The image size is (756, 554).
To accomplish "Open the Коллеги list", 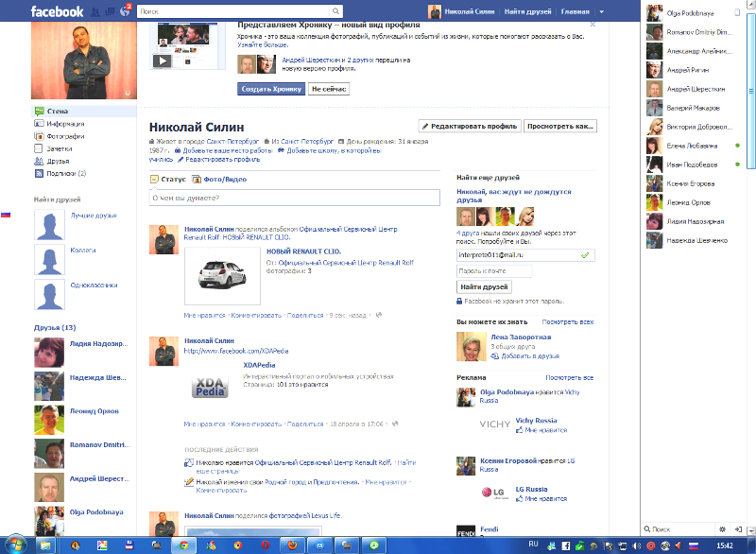I will pos(83,251).
